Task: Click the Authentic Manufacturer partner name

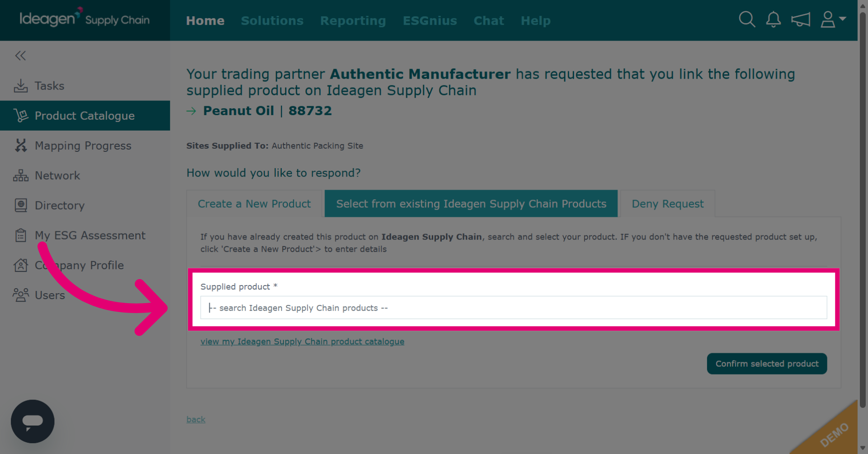Action: tap(420, 74)
